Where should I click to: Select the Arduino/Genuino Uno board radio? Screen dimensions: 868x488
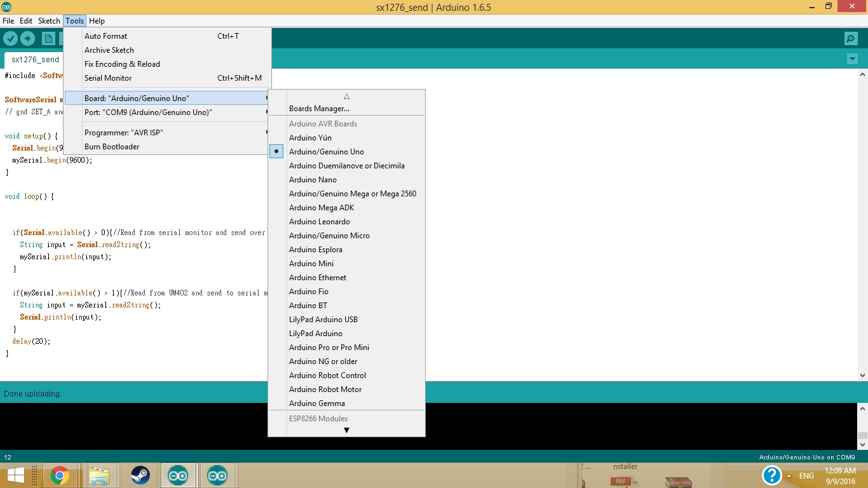(x=276, y=151)
